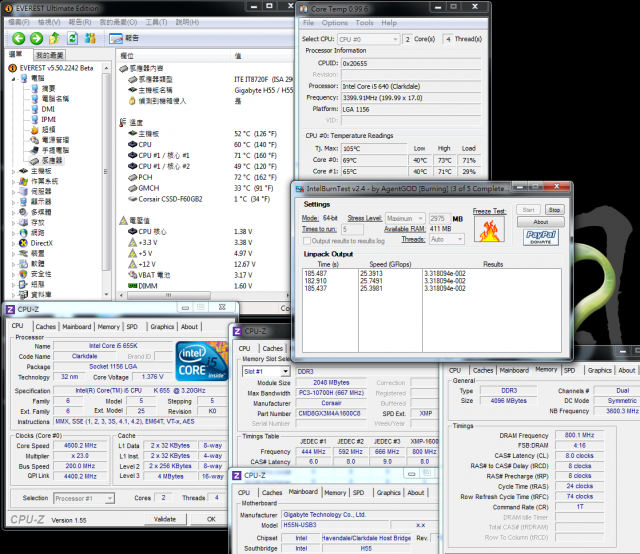Click the Report icon in EVEREST toolbar

tap(116, 39)
